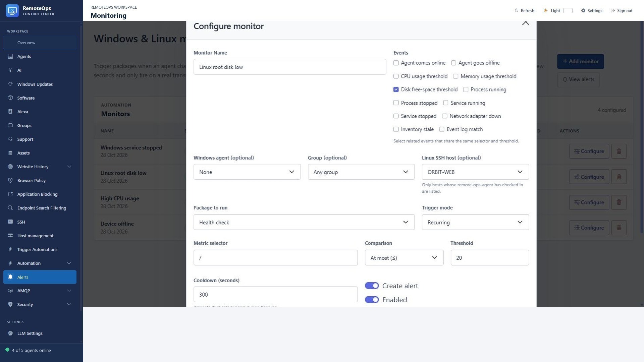Open the Comparison dropdown
The width and height of the screenshot is (644, 362).
[x=404, y=258]
